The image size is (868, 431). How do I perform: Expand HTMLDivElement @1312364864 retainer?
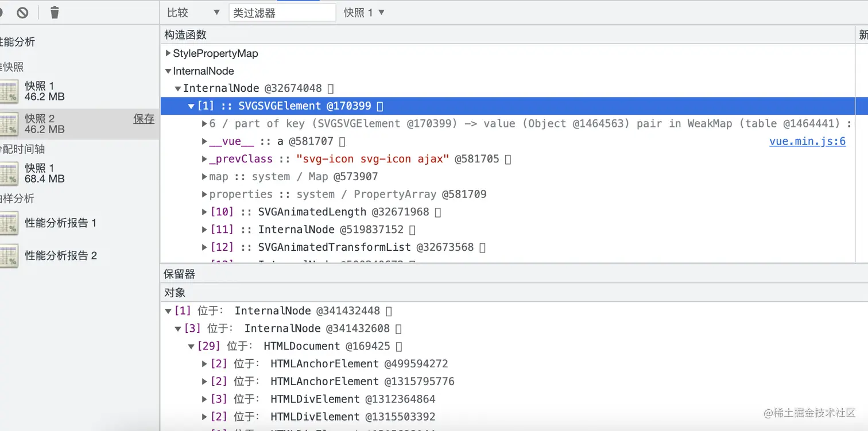[x=204, y=399]
